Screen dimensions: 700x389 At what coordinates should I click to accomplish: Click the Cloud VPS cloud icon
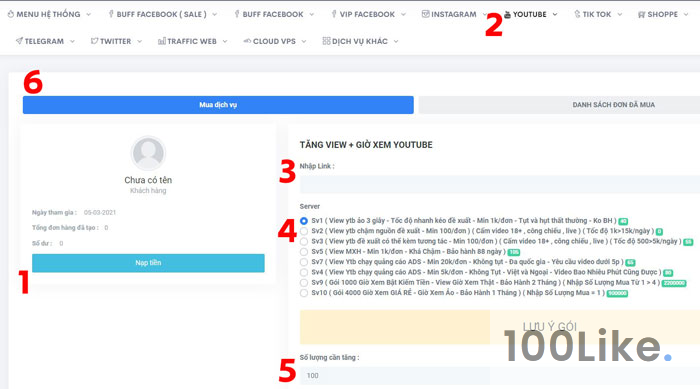click(x=247, y=41)
